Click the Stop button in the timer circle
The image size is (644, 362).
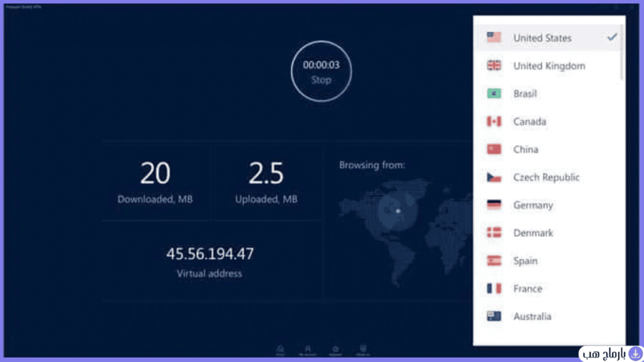(x=321, y=71)
